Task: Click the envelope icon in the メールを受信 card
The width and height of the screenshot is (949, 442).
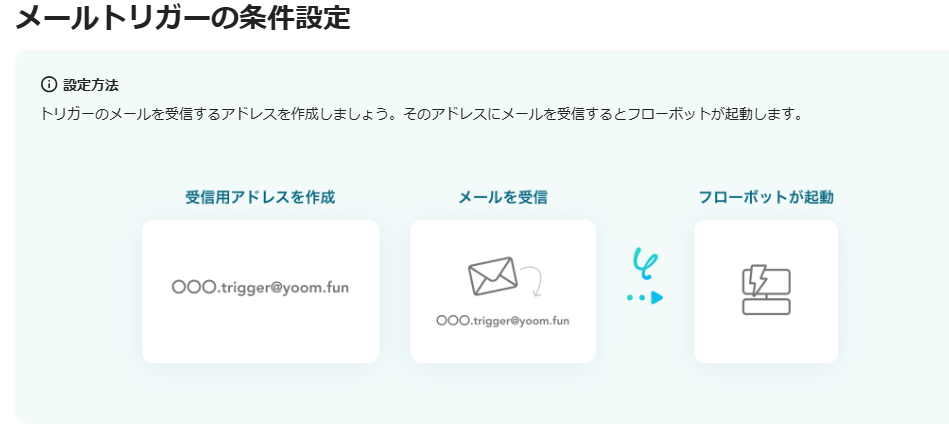Action: pyautogui.click(x=493, y=276)
